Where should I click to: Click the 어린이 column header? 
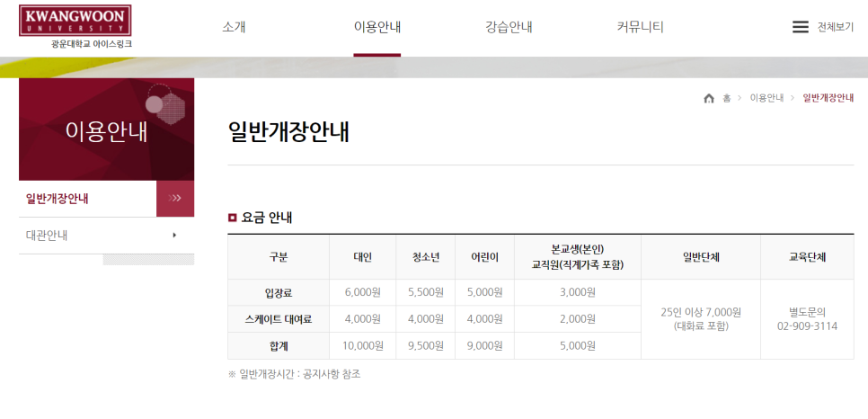(485, 258)
